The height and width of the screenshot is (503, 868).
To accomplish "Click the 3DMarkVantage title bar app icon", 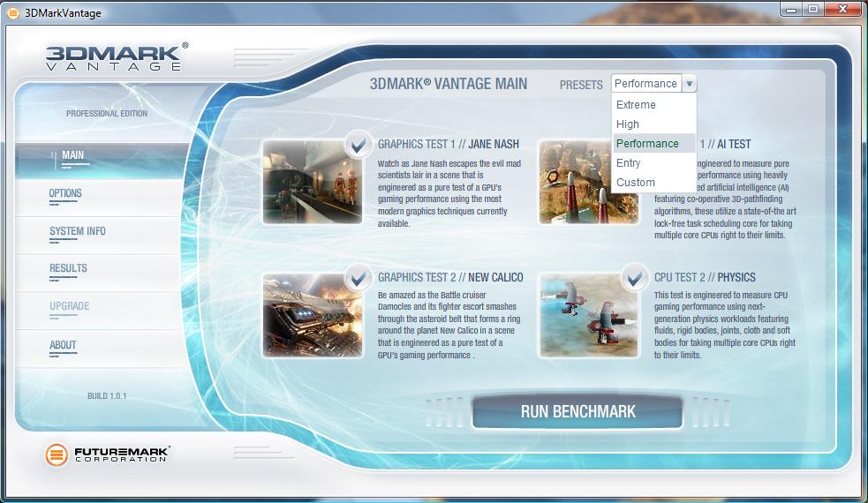I will click(12, 12).
